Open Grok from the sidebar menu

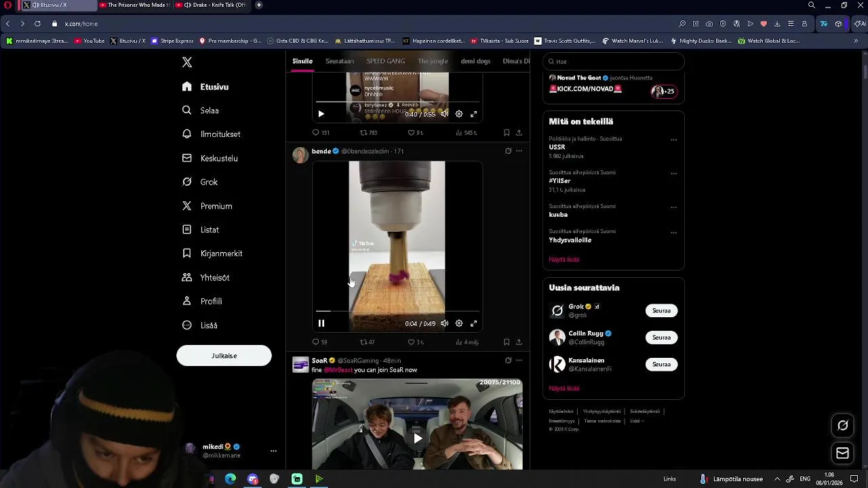tap(200, 182)
